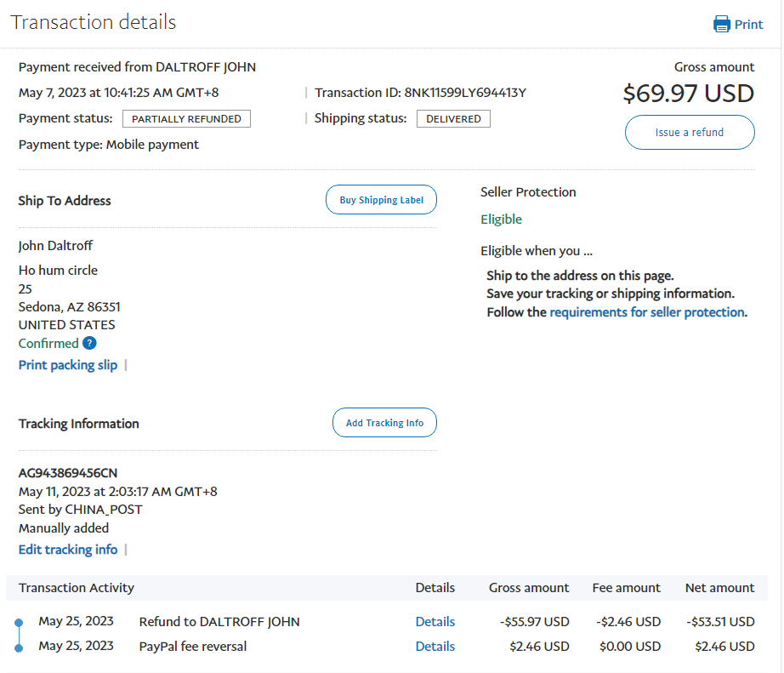784x673 pixels.
Task: Click the Confirmed address help icon
Action: tap(89, 344)
